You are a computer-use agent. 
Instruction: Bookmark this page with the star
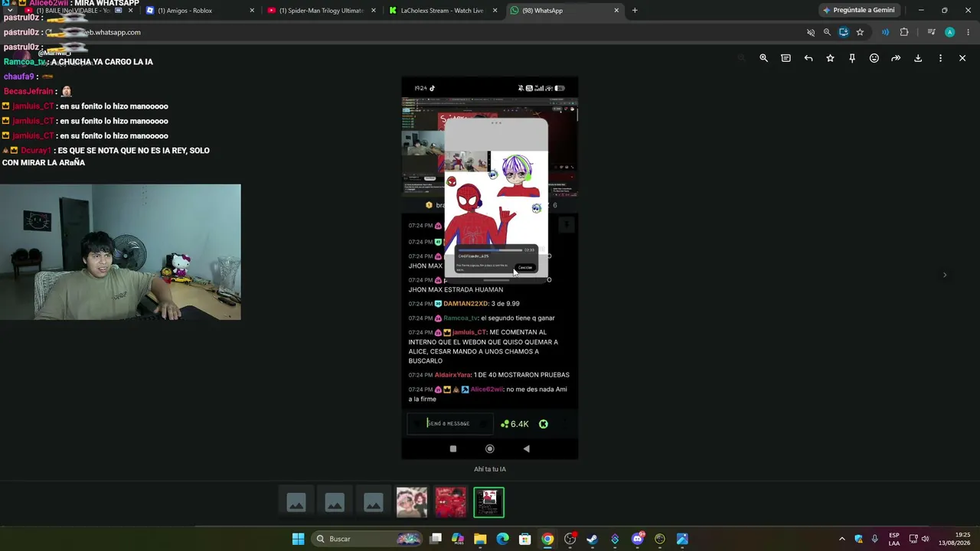tap(860, 32)
